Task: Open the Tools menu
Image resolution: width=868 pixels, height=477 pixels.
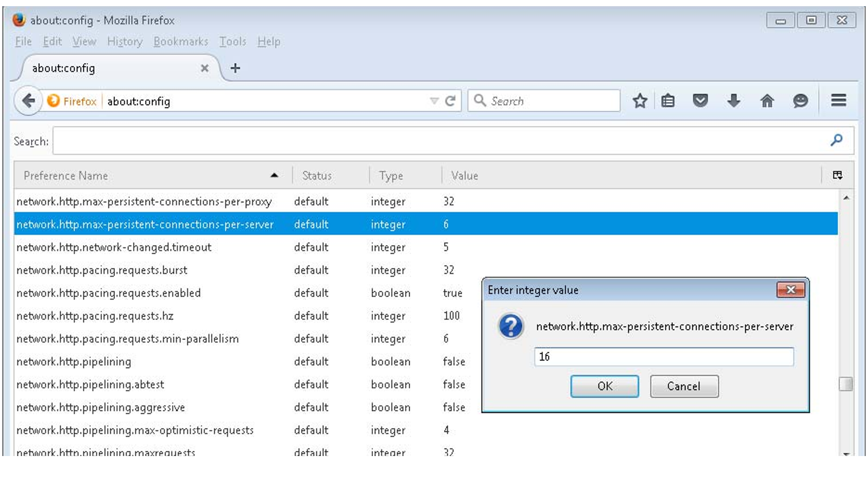Action: point(232,42)
